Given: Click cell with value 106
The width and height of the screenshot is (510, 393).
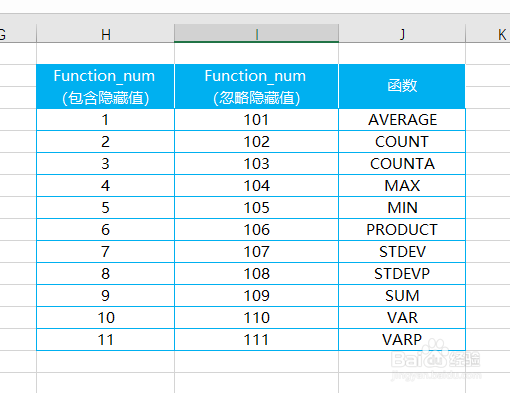Looking at the screenshot, I should tap(256, 230).
